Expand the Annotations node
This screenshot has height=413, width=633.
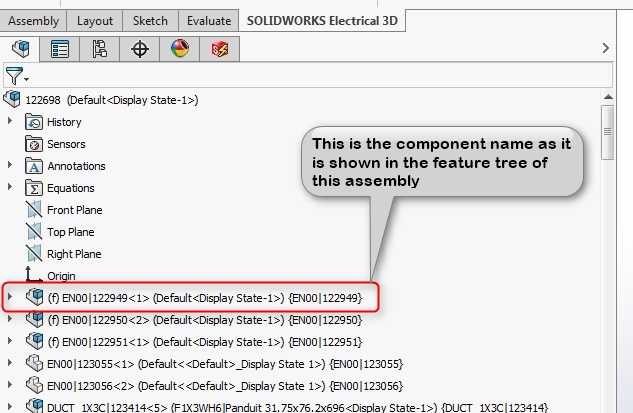pos(10,165)
